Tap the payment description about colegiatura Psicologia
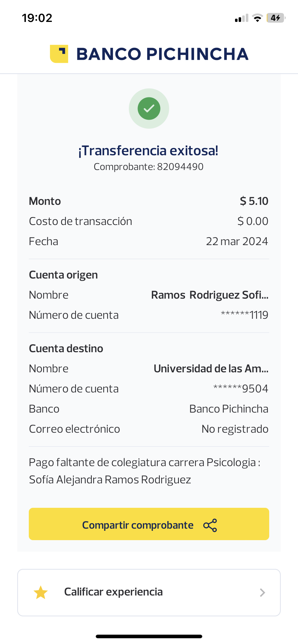The image size is (298, 644). click(x=144, y=471)
